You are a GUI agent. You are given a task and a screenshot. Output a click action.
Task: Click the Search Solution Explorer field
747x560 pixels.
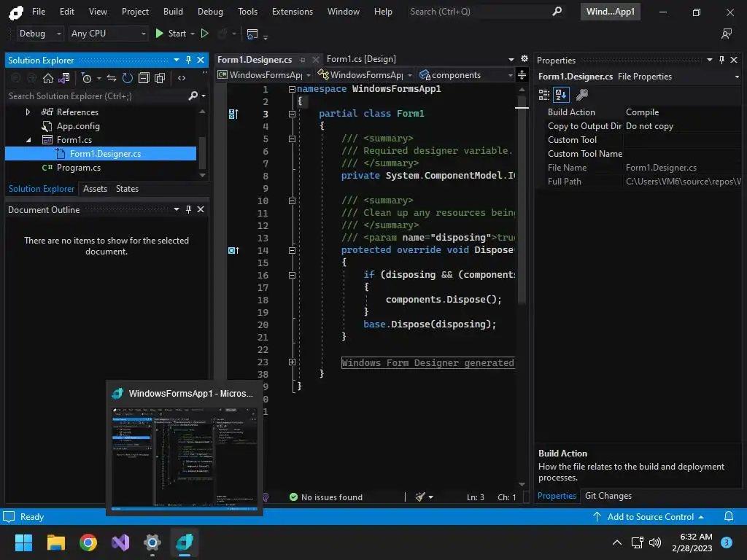point(98,96)
